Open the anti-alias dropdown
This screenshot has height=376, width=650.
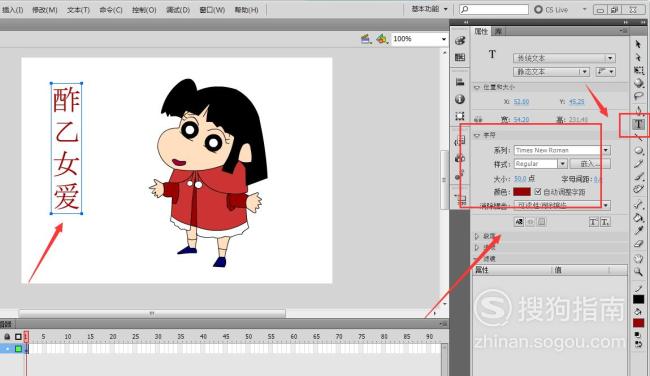coord(562,205)
